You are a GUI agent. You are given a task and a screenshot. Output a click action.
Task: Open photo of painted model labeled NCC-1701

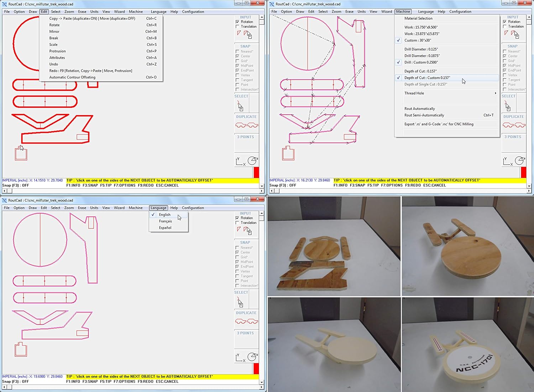click(467, 344)
